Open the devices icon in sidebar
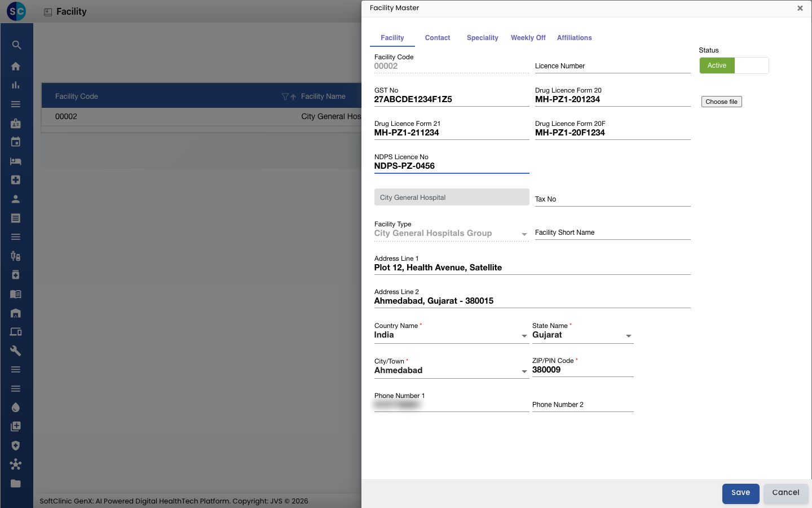 tap(16, 332)
